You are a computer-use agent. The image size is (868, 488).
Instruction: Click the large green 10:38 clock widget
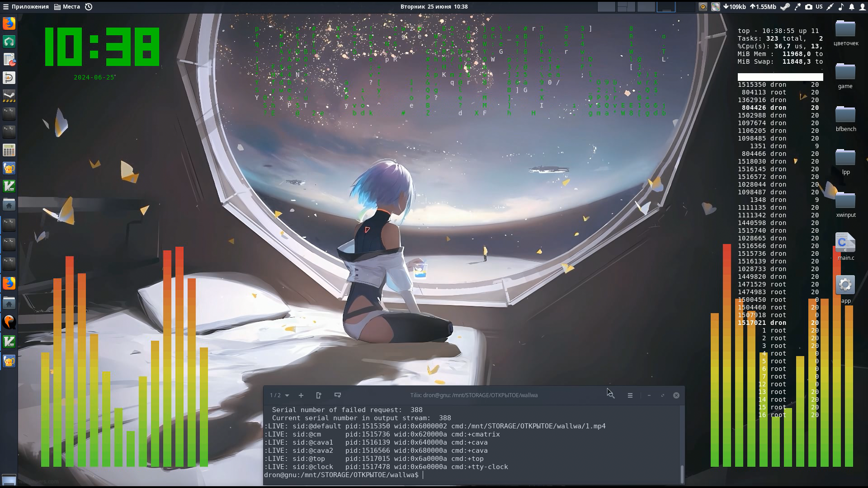click(x=102, y=47)
